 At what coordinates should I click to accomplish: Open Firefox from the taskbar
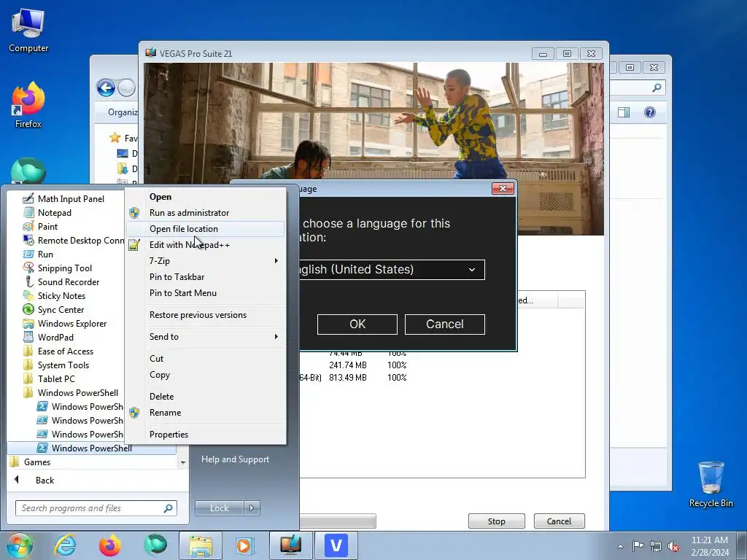point(109,545)
